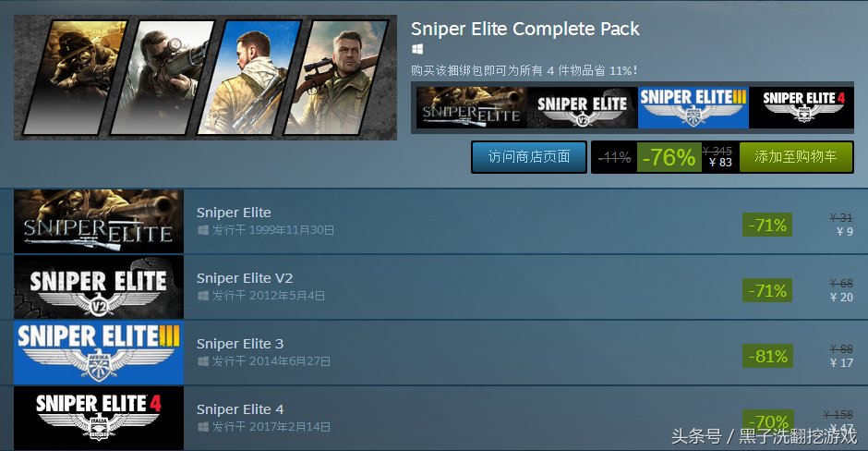Open the Sniper Elite list row thumbnail
Viewport: 868px width, 451px height.
point(99,221)
